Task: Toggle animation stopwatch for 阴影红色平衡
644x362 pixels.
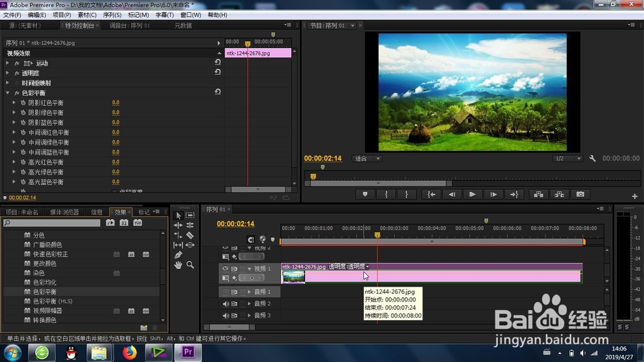Action: pyautogui.click(x=23, y=102)
